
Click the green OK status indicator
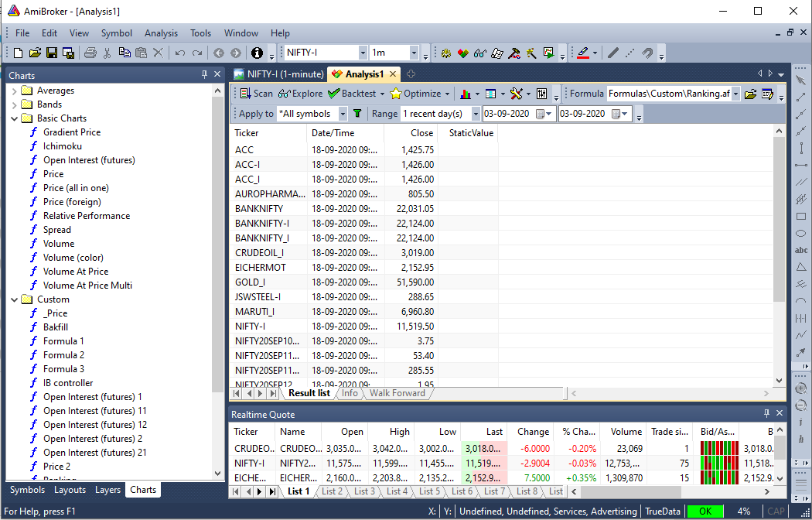click(705, 511)
